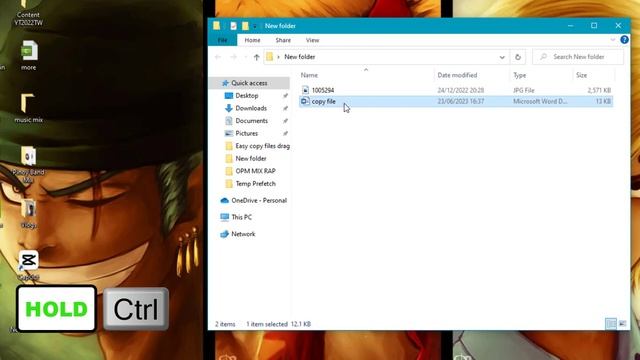Open New folder in navigation pane

pyautogui.click(x=250, y=158)
